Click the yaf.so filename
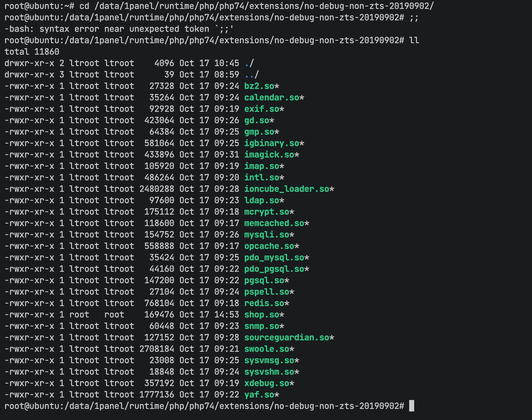The width and height of the screenshot is (532, 420). [259, 395]
